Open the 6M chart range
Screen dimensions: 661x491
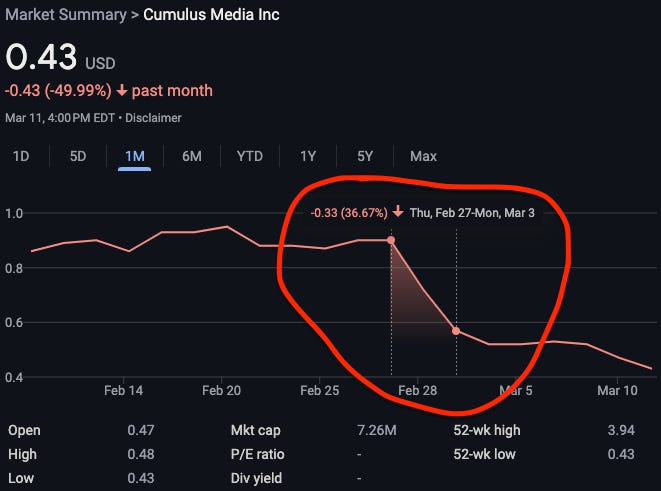coord(192,156)
